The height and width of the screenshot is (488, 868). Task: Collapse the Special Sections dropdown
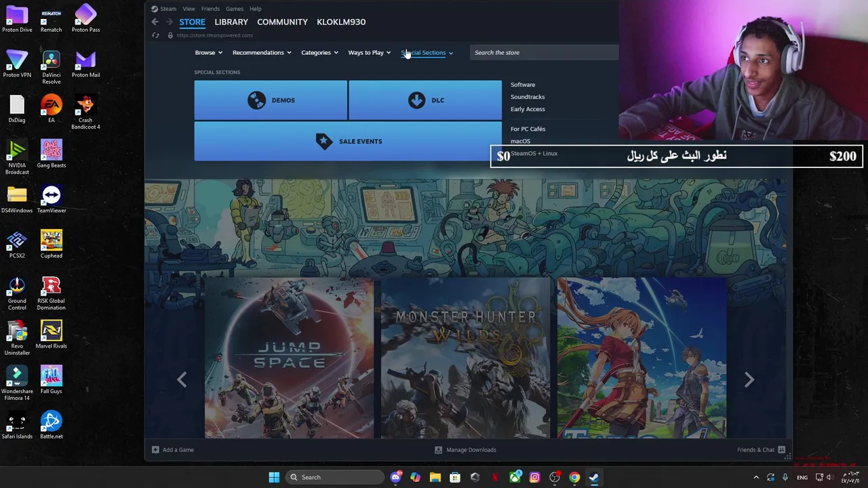(427, 52)
